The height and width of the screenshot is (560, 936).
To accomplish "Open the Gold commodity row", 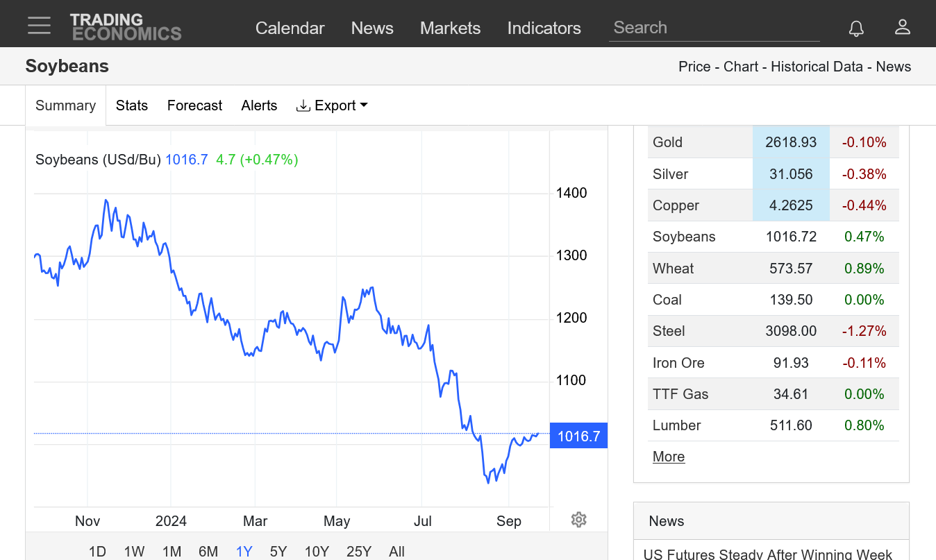I will (x=667, y=142).
